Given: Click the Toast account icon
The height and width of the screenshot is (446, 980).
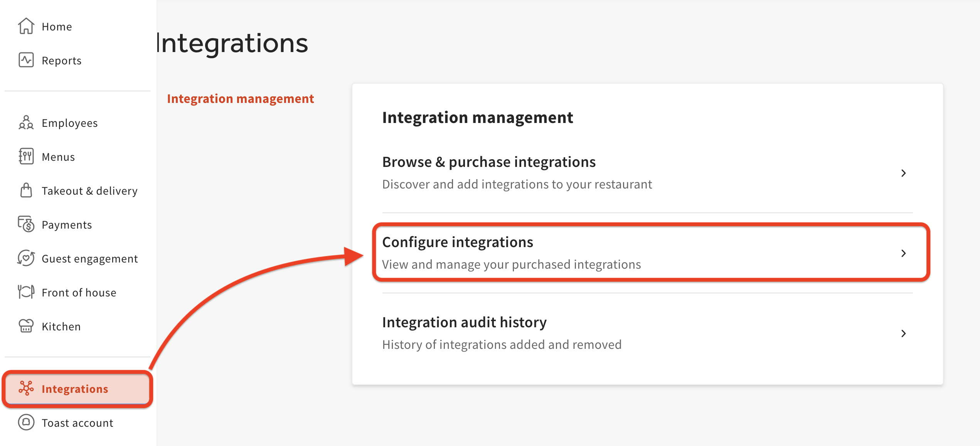Looking at the screenshot, I should pyautogui.click(x=26, y=422).
